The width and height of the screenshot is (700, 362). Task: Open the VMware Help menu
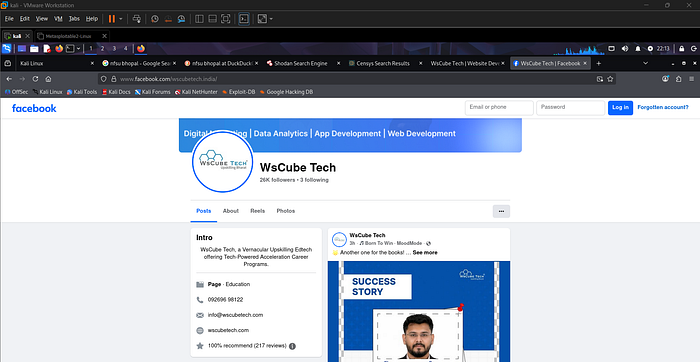click(x=92, y=19)
